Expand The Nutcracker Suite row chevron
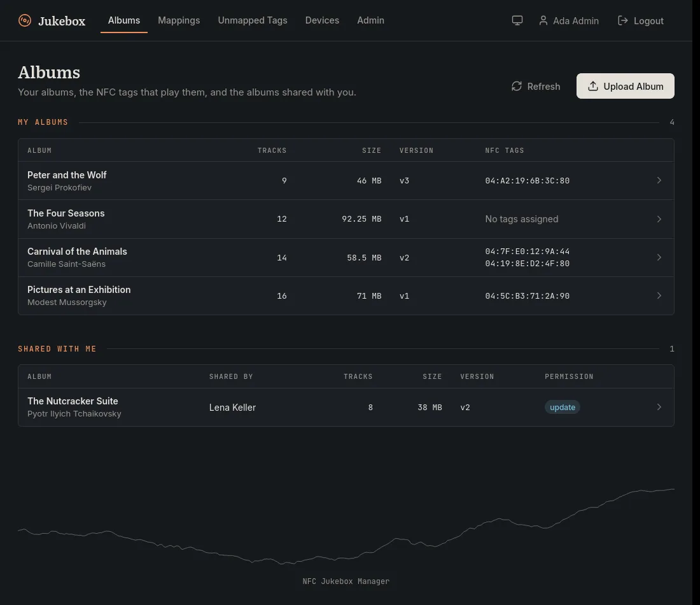The height and width of the screenshot is (605, 700). [x=659, y=407]
